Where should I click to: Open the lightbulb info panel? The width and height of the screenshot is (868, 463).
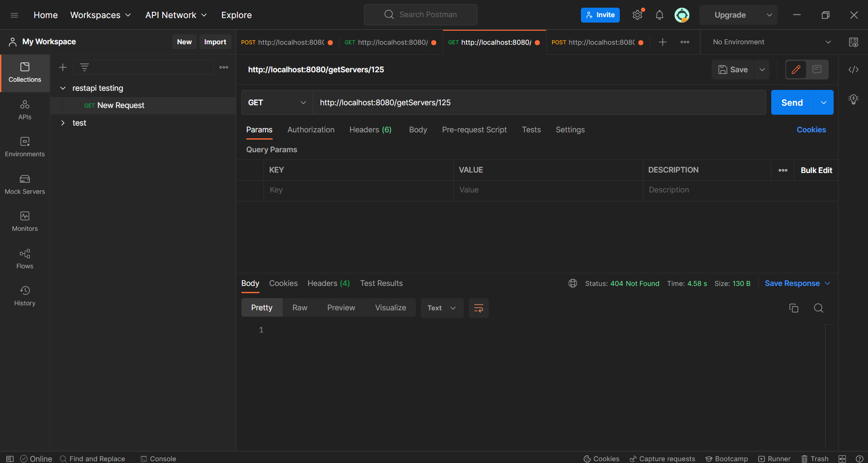854,99
